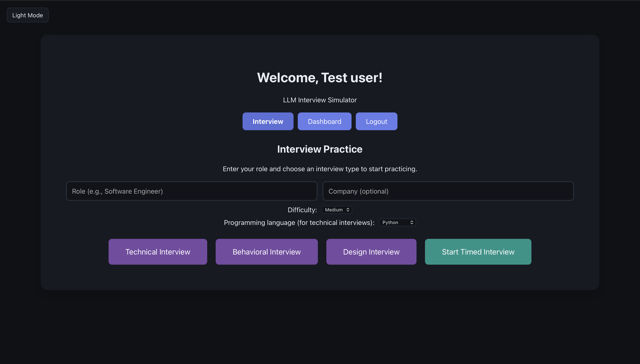Click the Python selector up-down arrows
The width and height of the screenshot is (640, 364).
(411, 223)
